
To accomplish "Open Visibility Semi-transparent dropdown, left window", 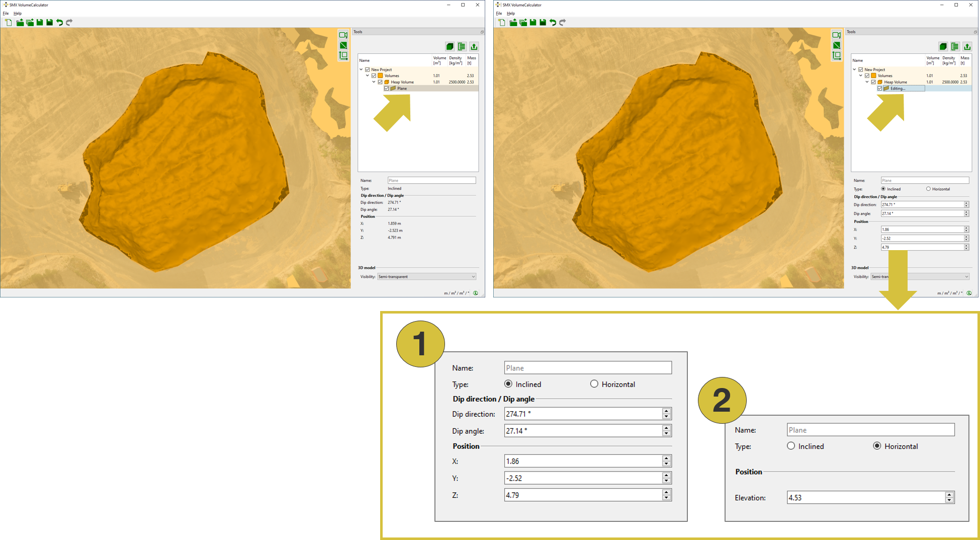I will coord(426,276).
